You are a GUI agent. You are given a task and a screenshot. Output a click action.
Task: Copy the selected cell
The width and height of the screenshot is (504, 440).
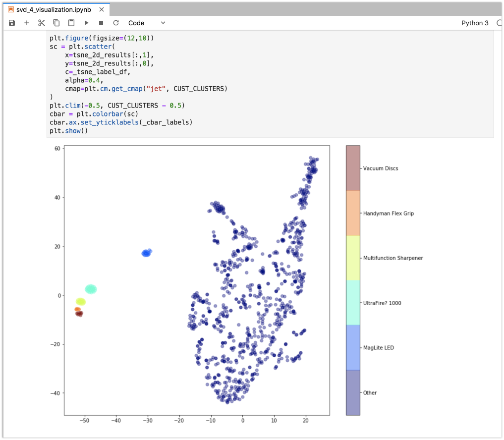[x=56, y=23]
